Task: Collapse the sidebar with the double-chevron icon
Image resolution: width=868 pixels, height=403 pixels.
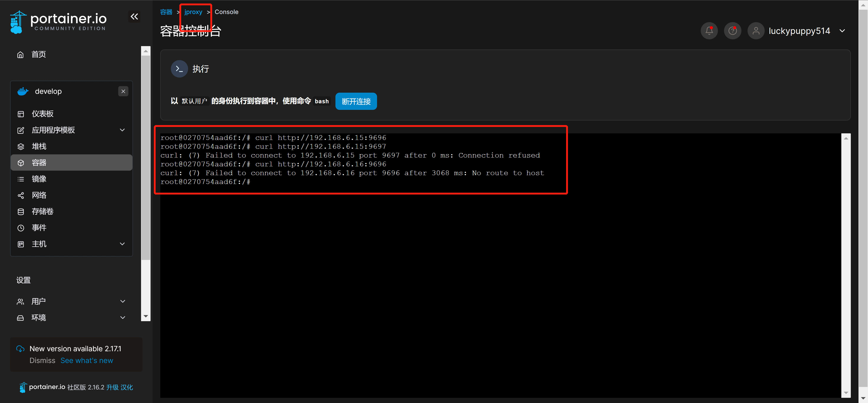Action: pos(134,16)
